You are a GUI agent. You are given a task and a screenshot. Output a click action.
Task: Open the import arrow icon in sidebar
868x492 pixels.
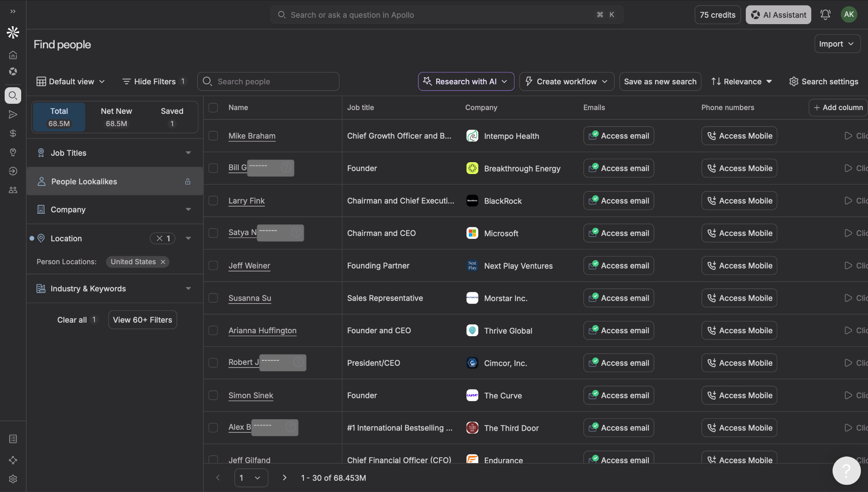[13, 171]
